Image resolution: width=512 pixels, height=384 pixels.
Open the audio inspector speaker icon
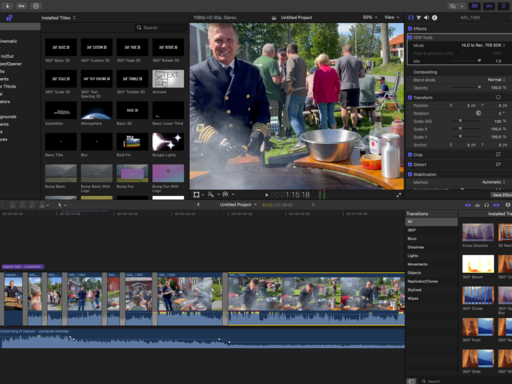[426, 18]
